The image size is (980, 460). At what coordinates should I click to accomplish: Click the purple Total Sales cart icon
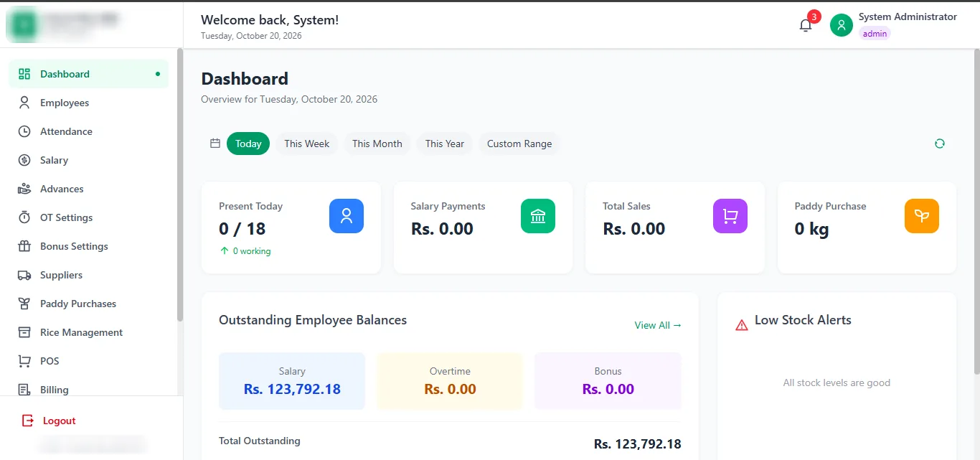coord(730,216)
